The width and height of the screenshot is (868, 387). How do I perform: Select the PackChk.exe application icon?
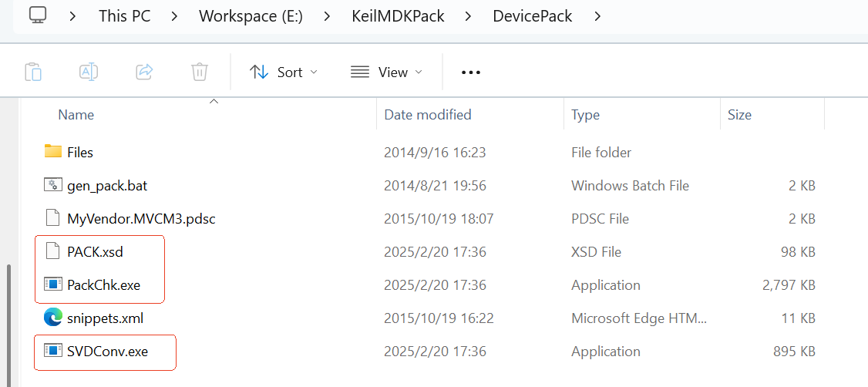(52, 284)
